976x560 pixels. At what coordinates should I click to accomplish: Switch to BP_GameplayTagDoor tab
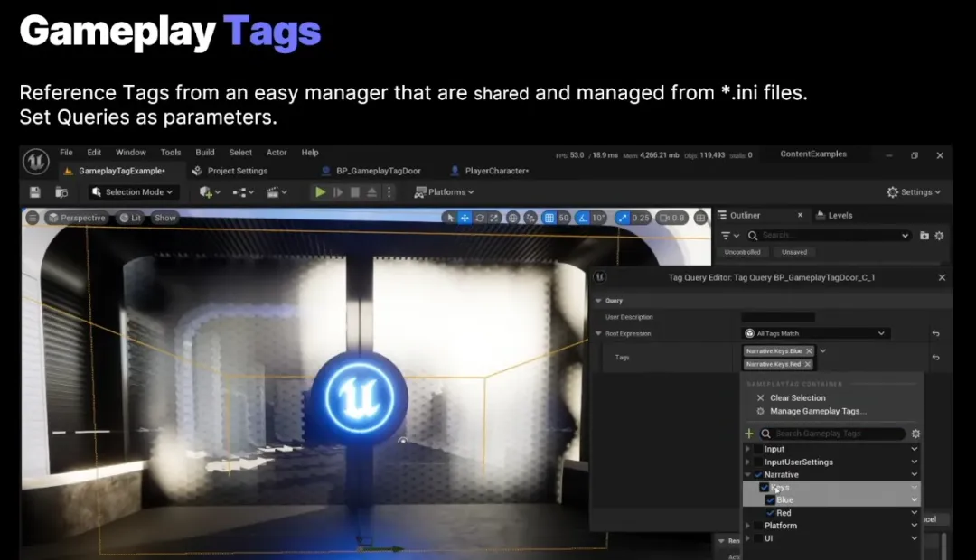[x=371, y=171]
